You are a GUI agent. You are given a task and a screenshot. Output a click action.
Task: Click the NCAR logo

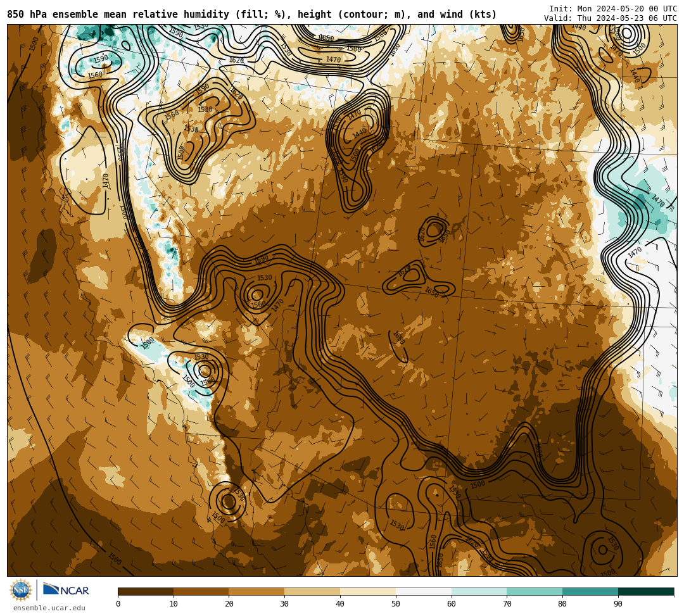(x=66, y=590)
